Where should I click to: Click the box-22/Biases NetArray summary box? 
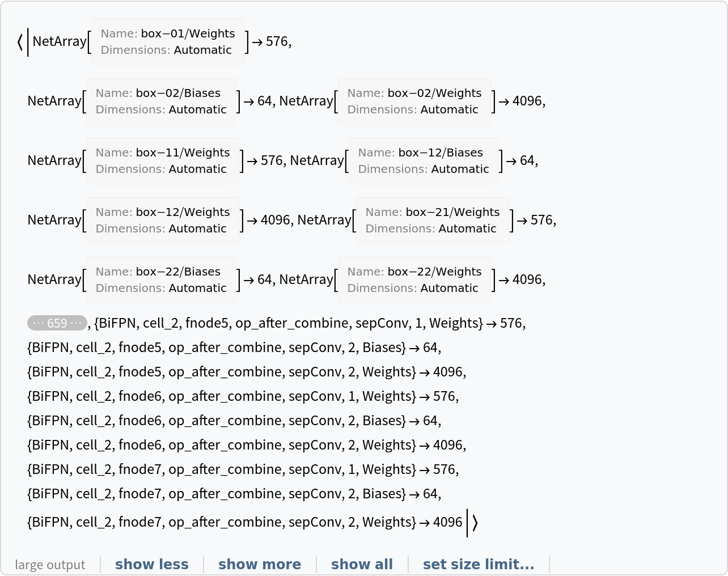(161, 280)
